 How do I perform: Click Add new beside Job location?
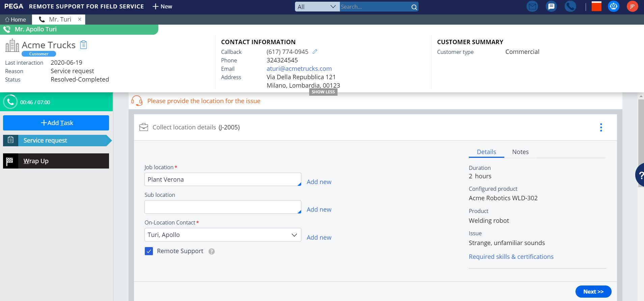(319, 182)
